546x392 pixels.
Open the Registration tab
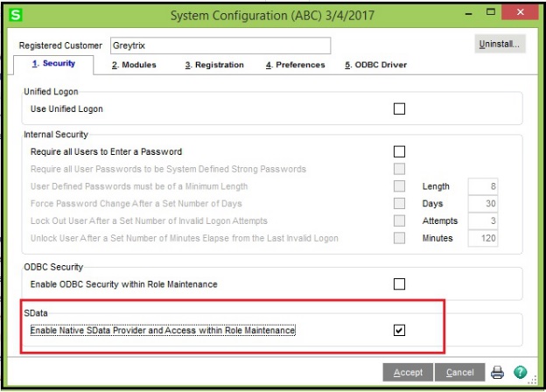[214, 65]
